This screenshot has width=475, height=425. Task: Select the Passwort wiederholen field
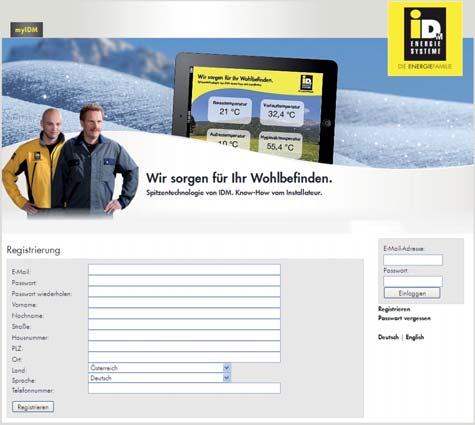[x=184, y=291]
